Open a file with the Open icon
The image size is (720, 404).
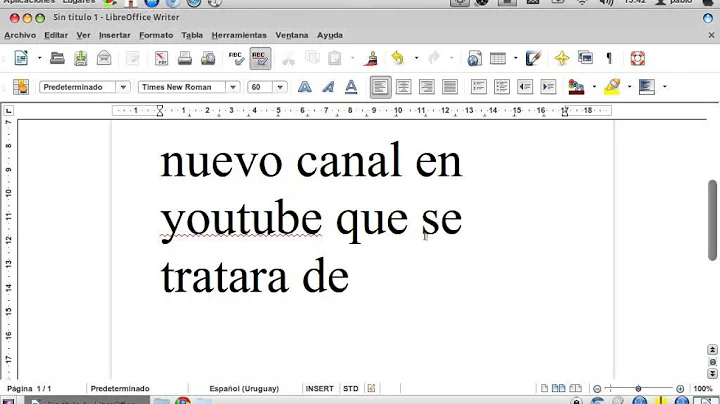(x=57, y=58)
